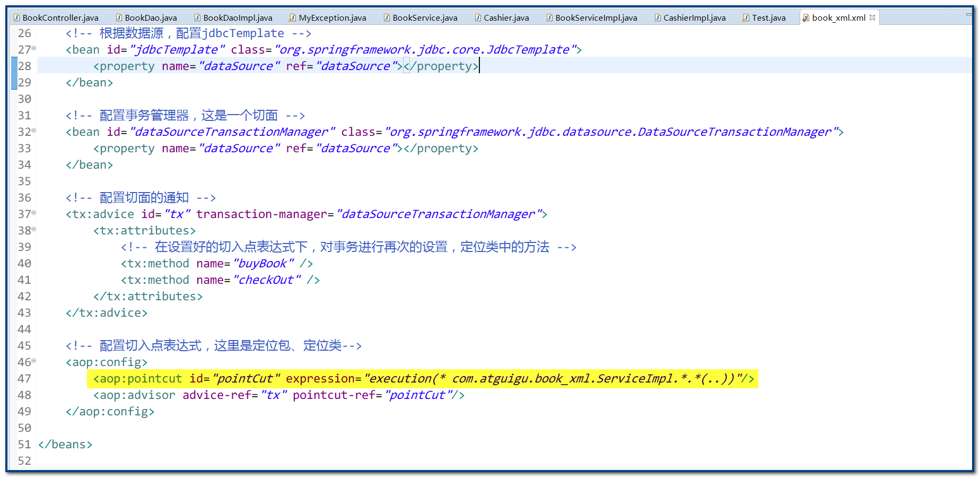
Task: Click the closing </aop:config> tag
Action: (110, 412)
